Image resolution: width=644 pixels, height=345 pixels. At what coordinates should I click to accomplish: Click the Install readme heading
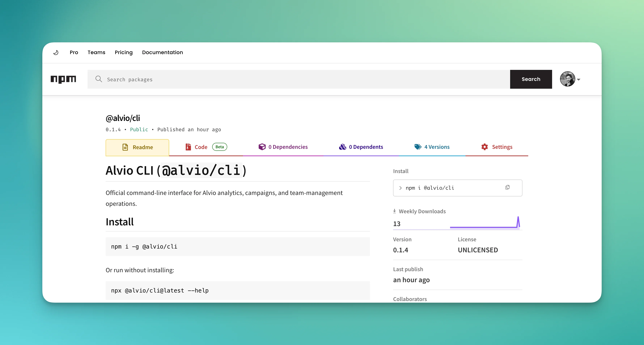pos(120,222)
